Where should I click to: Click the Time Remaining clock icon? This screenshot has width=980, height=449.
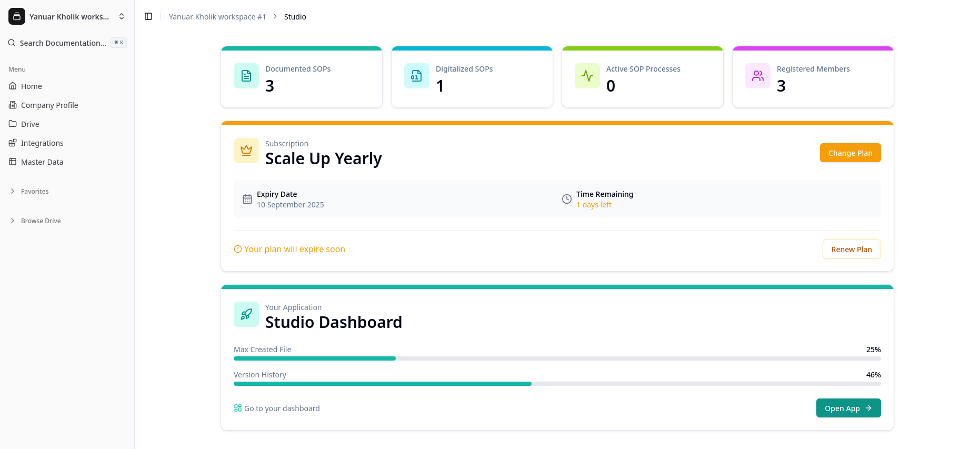click(566, 199)
